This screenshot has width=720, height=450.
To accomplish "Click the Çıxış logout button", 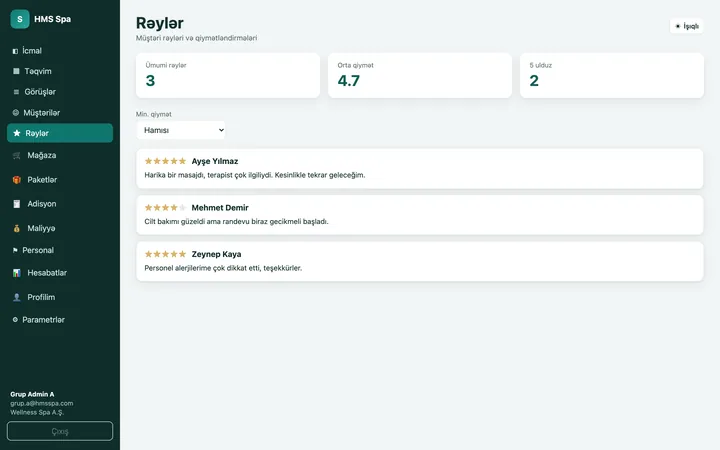I will tap(60, 431).
